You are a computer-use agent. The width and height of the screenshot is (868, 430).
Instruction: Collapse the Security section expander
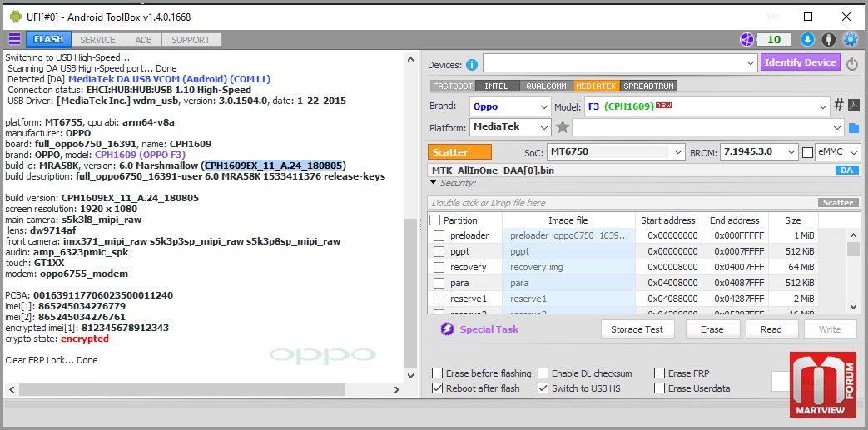pos(433,183)
